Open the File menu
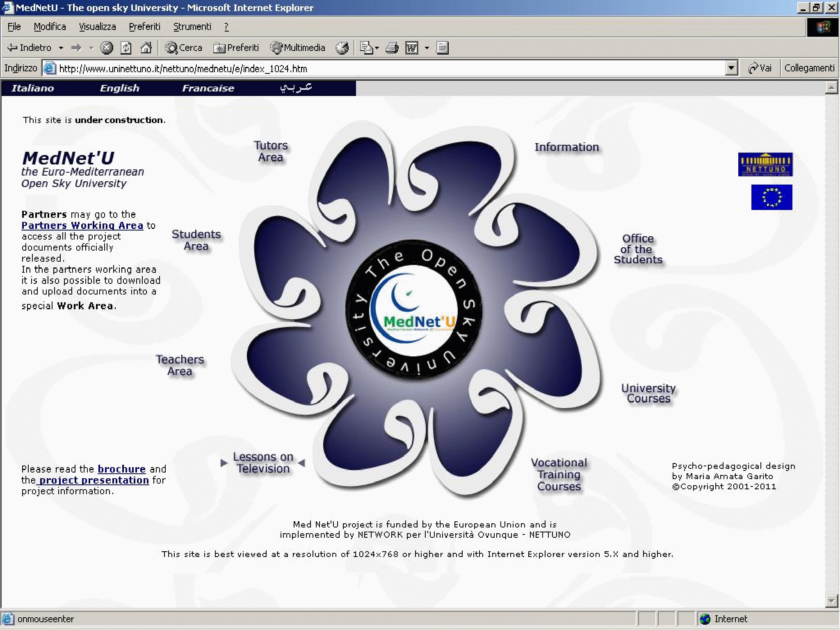 pos(14,27)
